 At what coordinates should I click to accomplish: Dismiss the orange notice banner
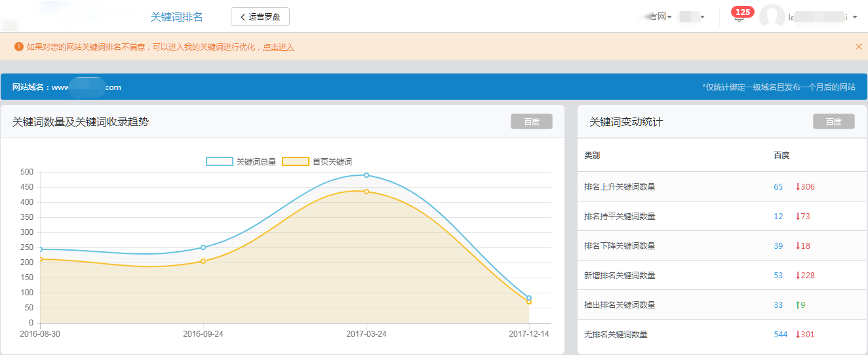pyautogui.click(x=858, y=47)
